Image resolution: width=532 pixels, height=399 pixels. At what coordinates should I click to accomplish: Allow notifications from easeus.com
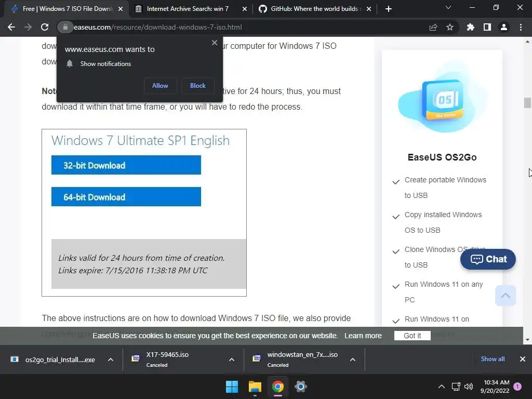pyautogui.click(x=160, y=86)
